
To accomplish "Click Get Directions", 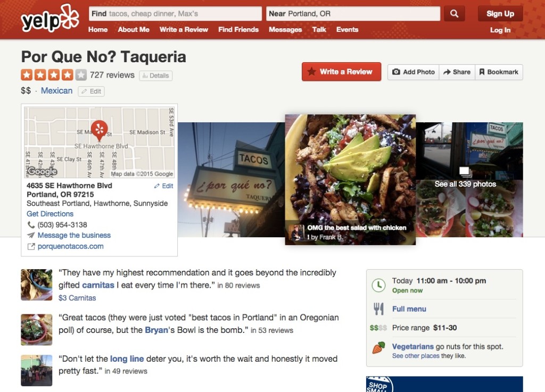I will [x=50, y=214].
